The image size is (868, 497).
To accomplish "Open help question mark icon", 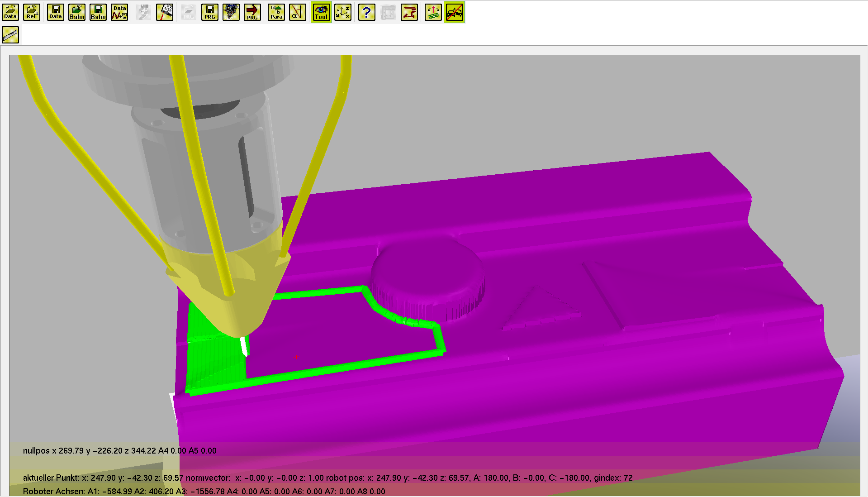I will tap(367, 12).
